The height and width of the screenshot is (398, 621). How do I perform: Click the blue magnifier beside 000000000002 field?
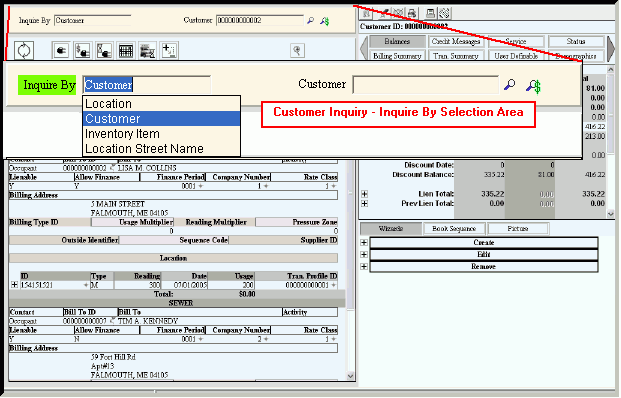[x=310, y=20]
